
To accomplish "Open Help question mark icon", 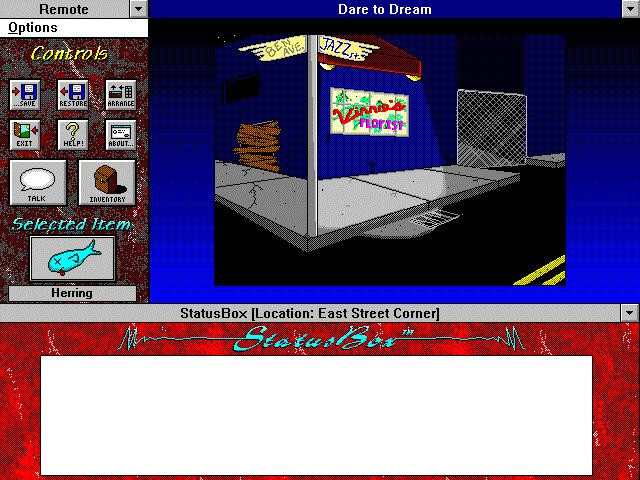I will click(x=73, y=135).
